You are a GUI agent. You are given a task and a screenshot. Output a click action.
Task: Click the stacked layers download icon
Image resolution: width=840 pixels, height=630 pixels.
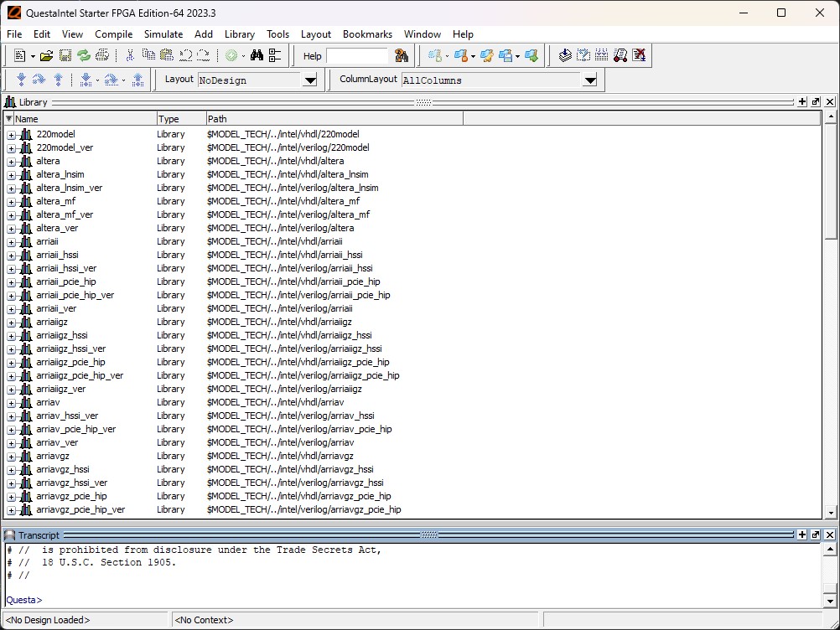tap(565, 55)
